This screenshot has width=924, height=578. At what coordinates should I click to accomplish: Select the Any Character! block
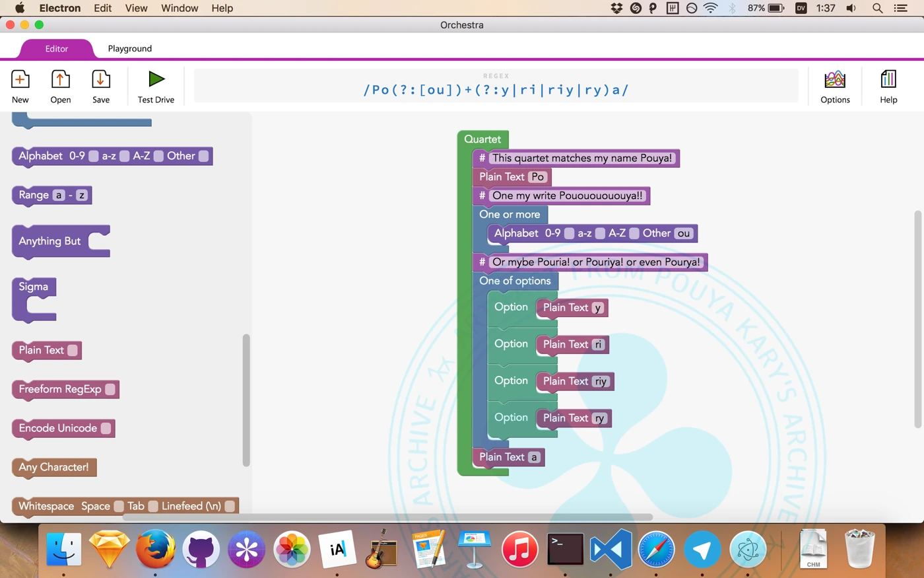pos(53,467)
